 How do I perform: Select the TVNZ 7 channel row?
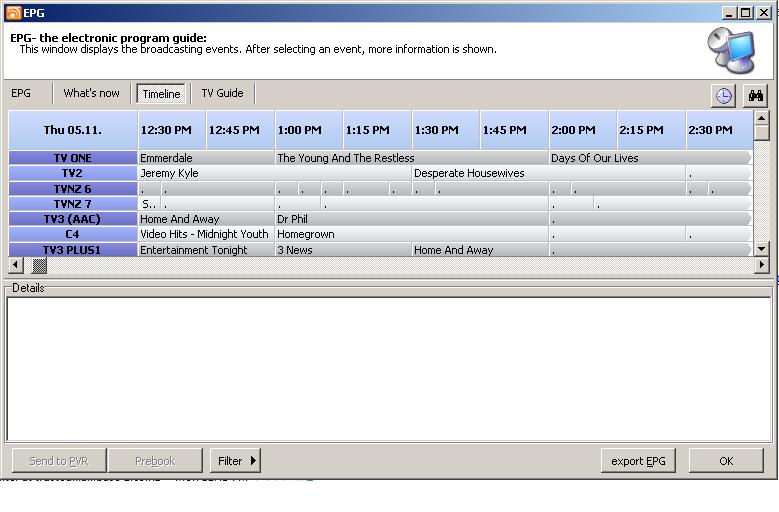[x=73, y=204]
